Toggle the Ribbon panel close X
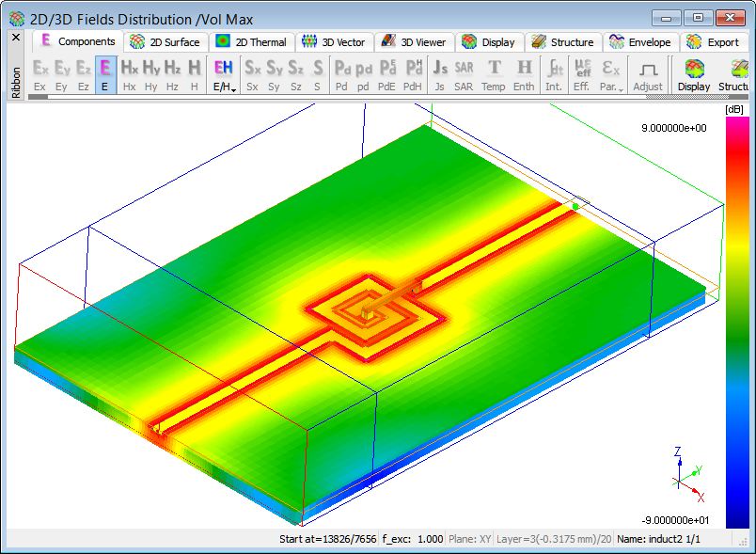756x554 pixels. [x=15, y=38]
